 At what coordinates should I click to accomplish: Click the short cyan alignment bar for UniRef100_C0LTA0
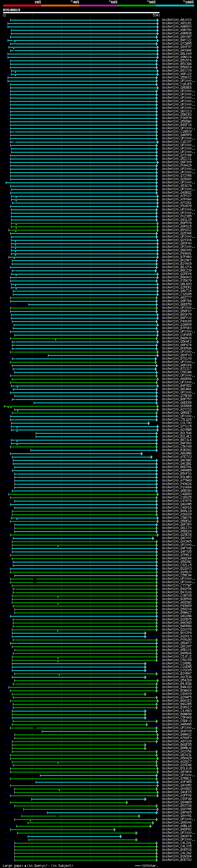coord(80,423)
